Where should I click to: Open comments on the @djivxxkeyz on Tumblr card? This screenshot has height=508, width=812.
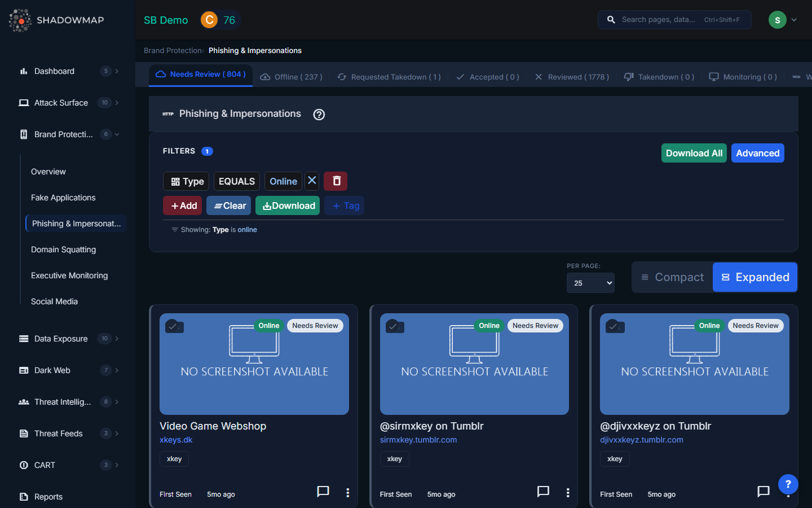(763, 492)
